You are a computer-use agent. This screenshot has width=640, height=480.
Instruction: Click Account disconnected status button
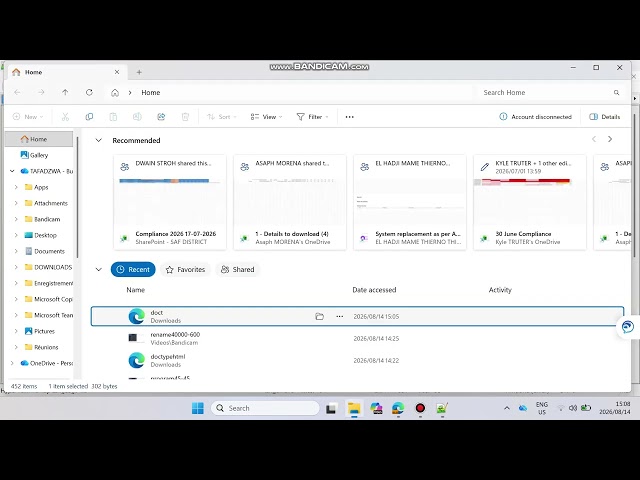[535, 117]
